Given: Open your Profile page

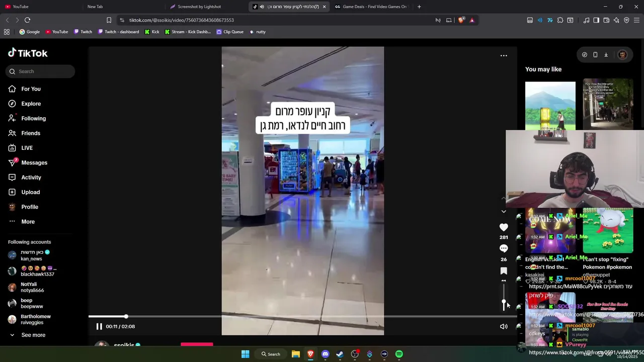Looking at the screenshot, I should [30, 207].
